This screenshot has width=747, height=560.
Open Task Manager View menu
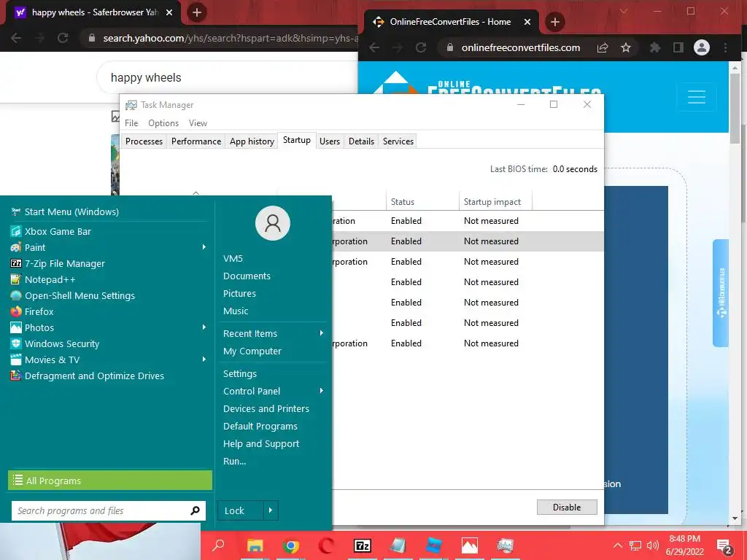198,122
